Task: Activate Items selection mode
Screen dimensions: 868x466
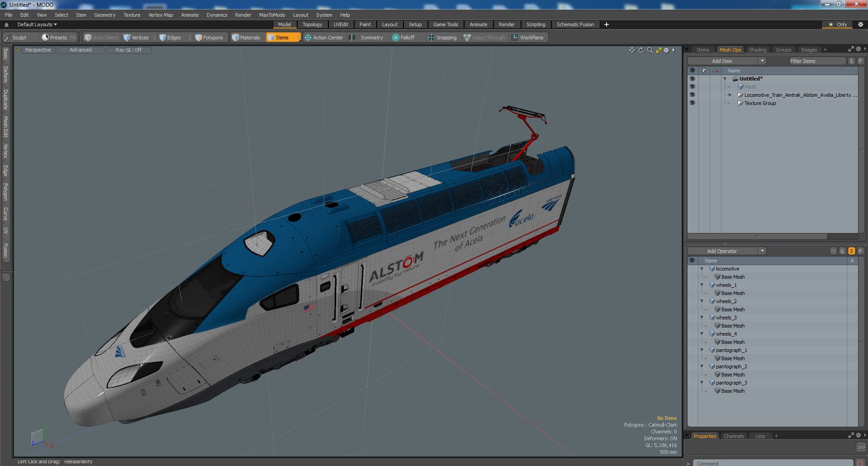Action: click(283, 38)
